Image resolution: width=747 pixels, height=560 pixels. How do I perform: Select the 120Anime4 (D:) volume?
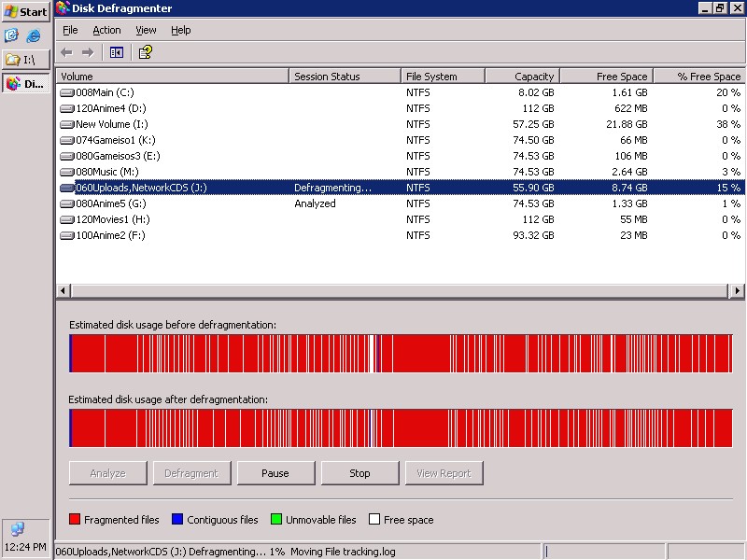(401, 108)
